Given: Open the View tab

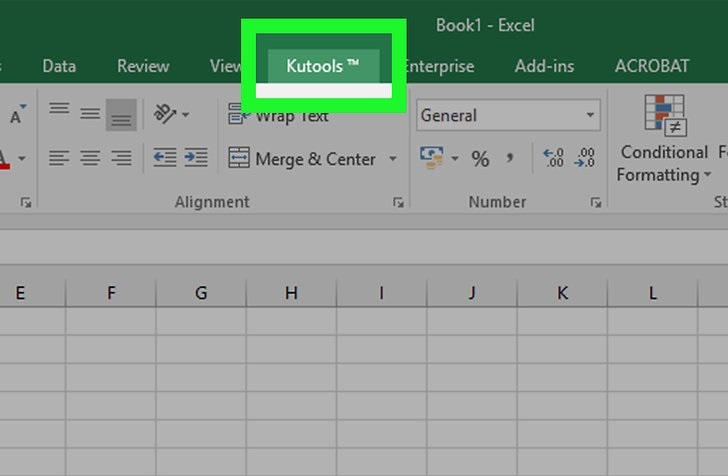Looking at the screenshot, I should [225, 66].
